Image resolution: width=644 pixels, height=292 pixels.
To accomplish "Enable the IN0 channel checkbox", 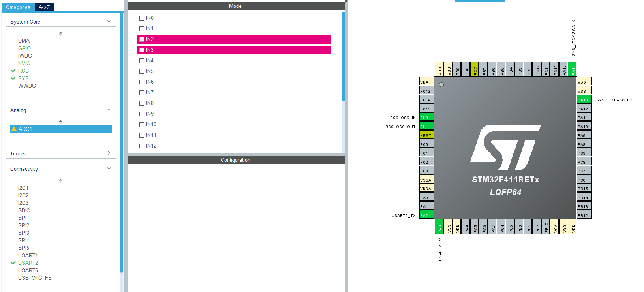I will coord(142,18).
